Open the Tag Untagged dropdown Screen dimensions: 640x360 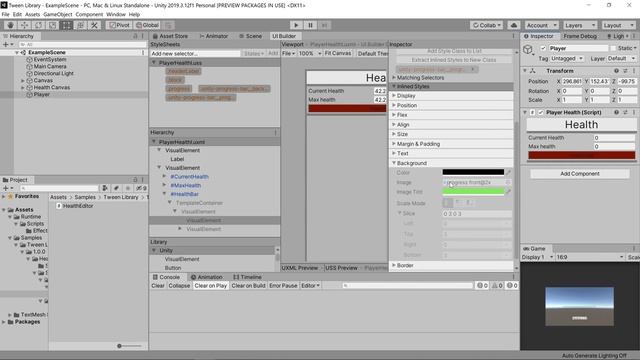pos(567,58)
